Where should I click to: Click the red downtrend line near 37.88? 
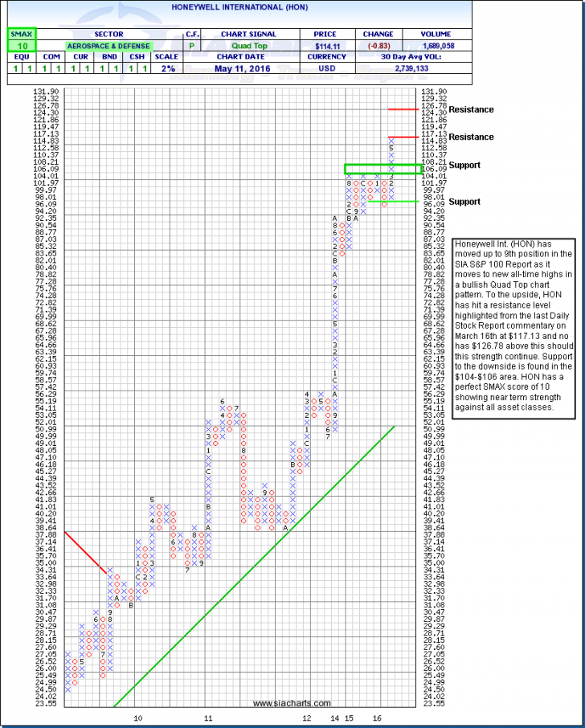pyautogui.click(x=85, y=550)
